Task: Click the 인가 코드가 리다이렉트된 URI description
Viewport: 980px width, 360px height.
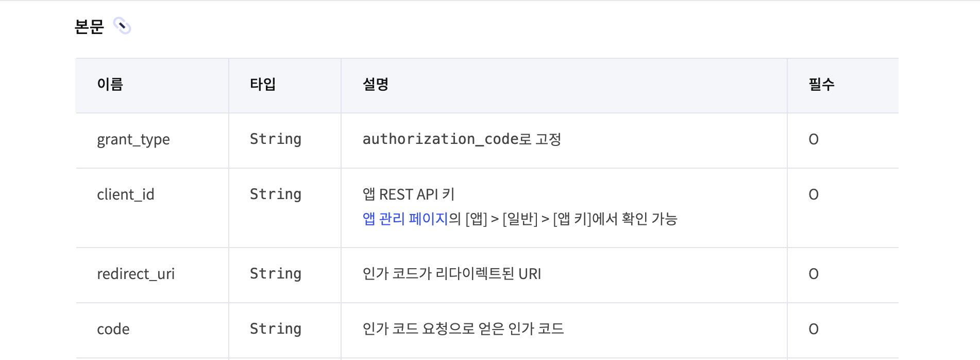Action: (452, 274)
